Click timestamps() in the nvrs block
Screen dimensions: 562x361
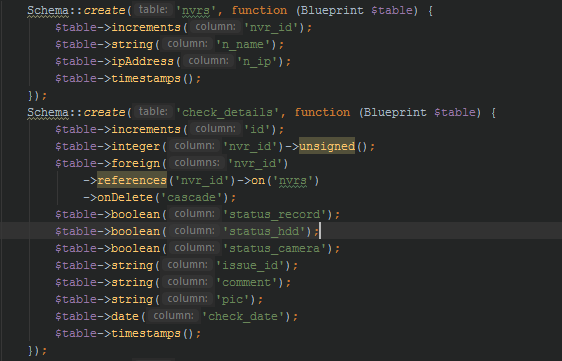[x=153, y=79]
